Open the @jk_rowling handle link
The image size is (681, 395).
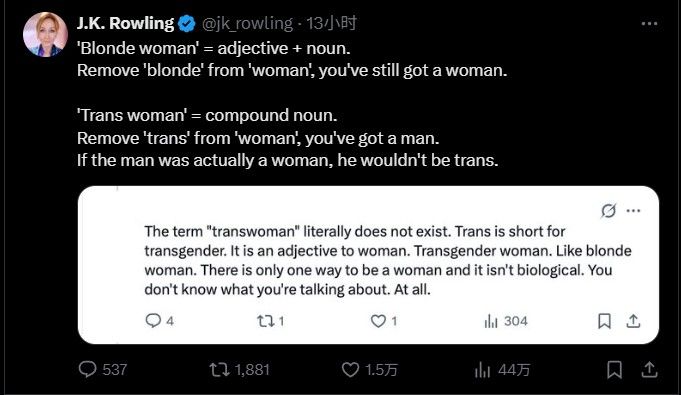point(247,23)
